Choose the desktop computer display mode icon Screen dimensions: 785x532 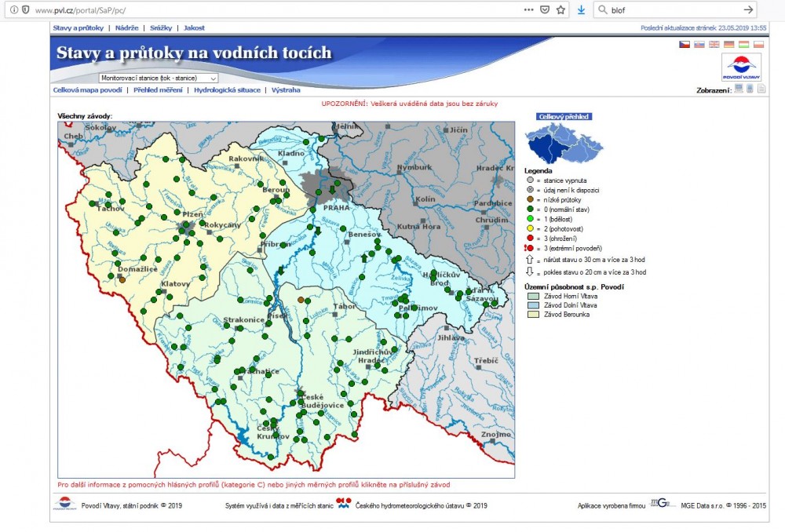739,89
